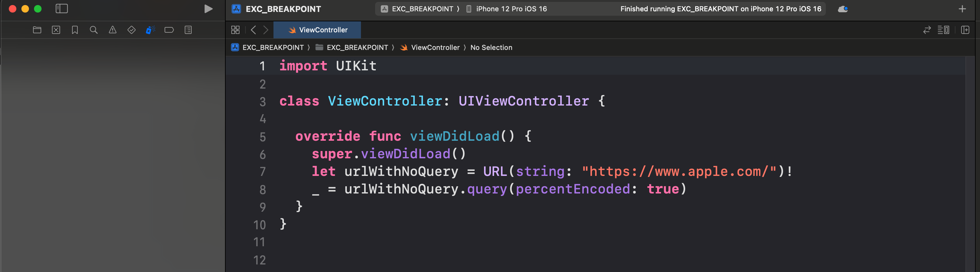The width and height of the screenshot is (980, 272).
Task: Go forward in editor history
Action: 266,30
